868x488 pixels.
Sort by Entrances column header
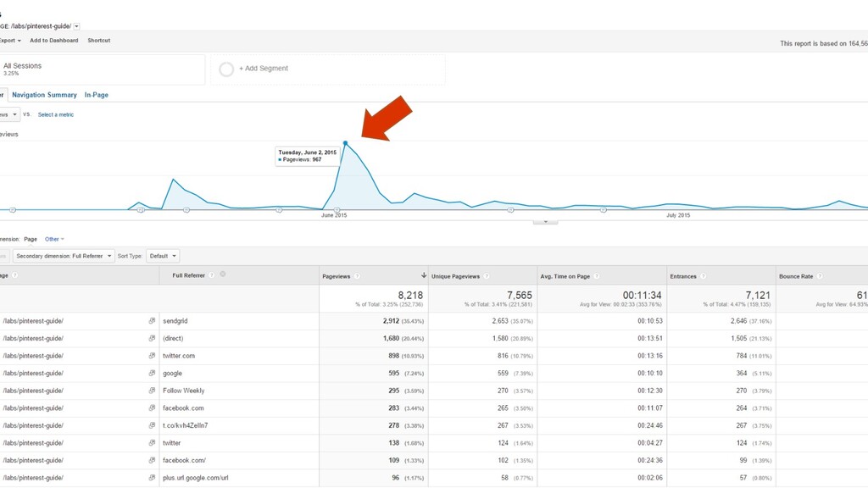pos(683,276)
